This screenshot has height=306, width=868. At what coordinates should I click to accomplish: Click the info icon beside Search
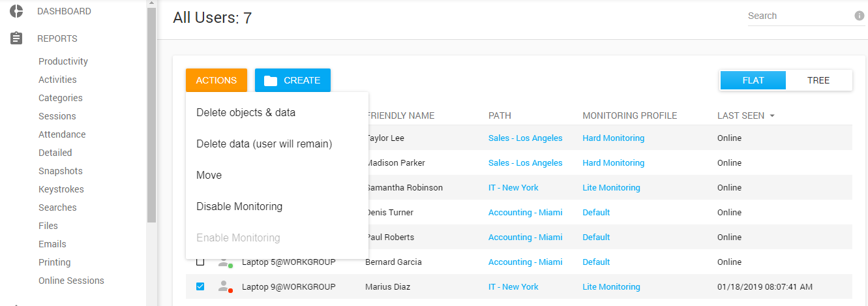pyautogui.click(x=859, y=16)
